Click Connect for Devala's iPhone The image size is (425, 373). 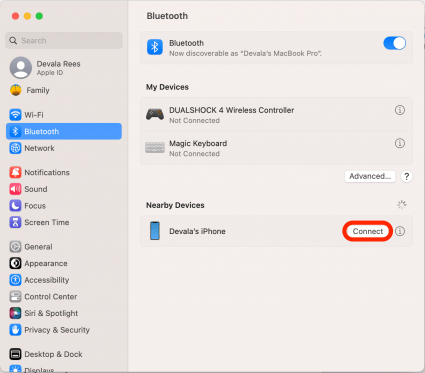click(368, 231)
